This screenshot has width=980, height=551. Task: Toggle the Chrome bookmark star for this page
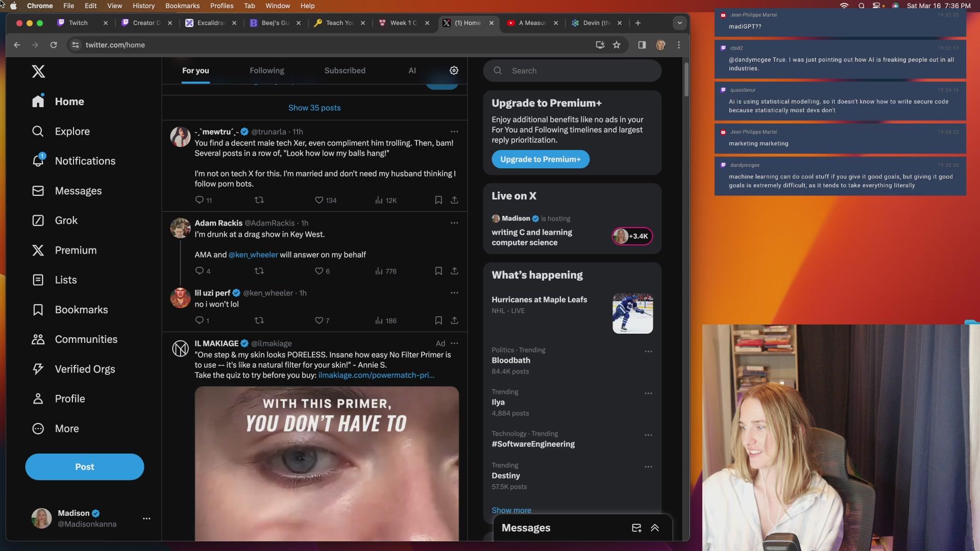(x=617, y=45)
